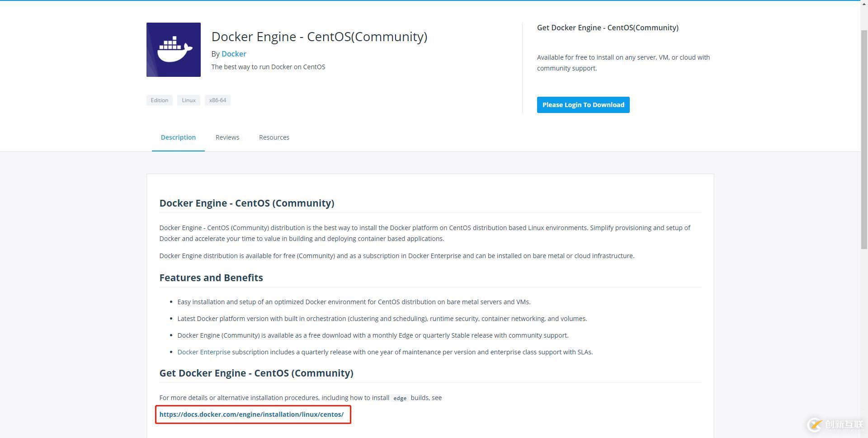The image size is (868, 438).
Task: Click the scrollbar up arrow
Action: coord(864,4)
